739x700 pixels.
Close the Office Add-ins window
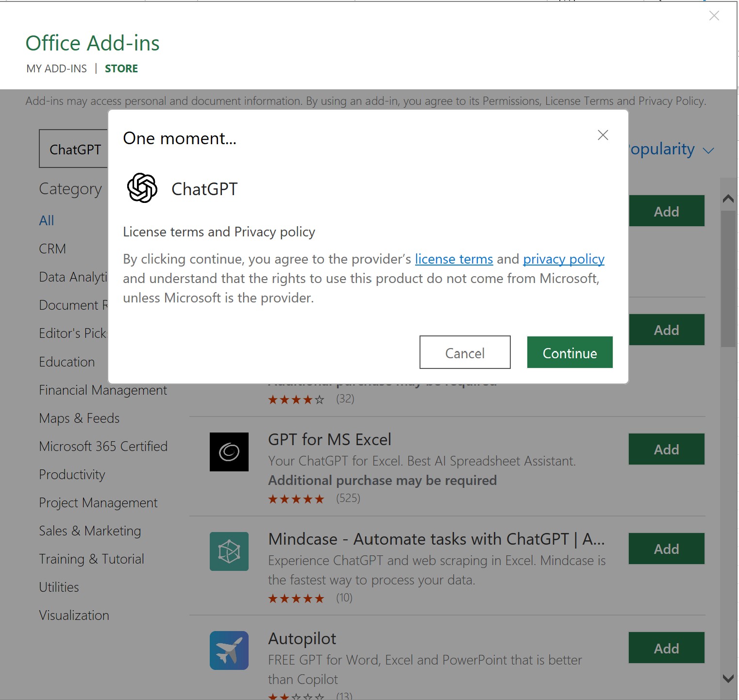[x=714, y=16]
